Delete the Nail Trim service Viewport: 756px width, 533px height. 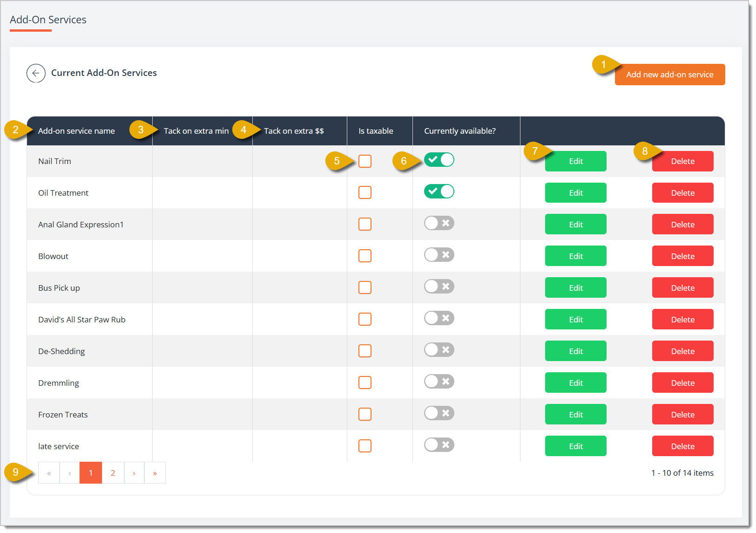[683, 161]
